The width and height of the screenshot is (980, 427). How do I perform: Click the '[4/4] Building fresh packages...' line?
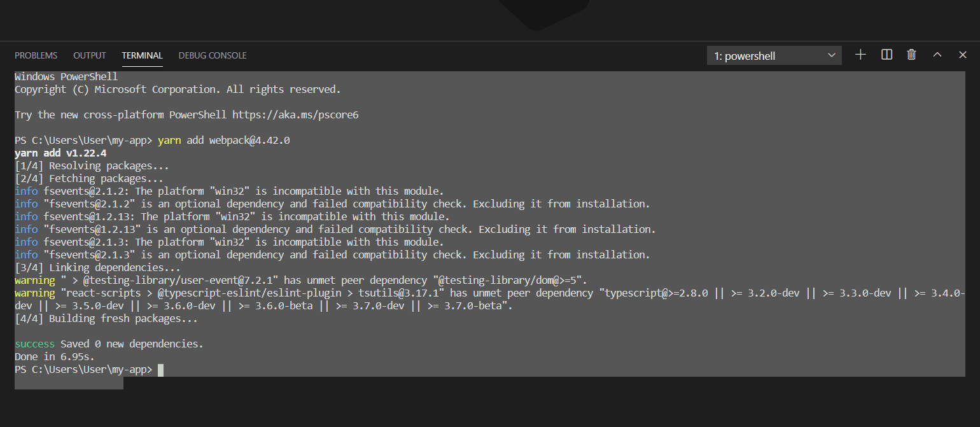pos(106,318)
